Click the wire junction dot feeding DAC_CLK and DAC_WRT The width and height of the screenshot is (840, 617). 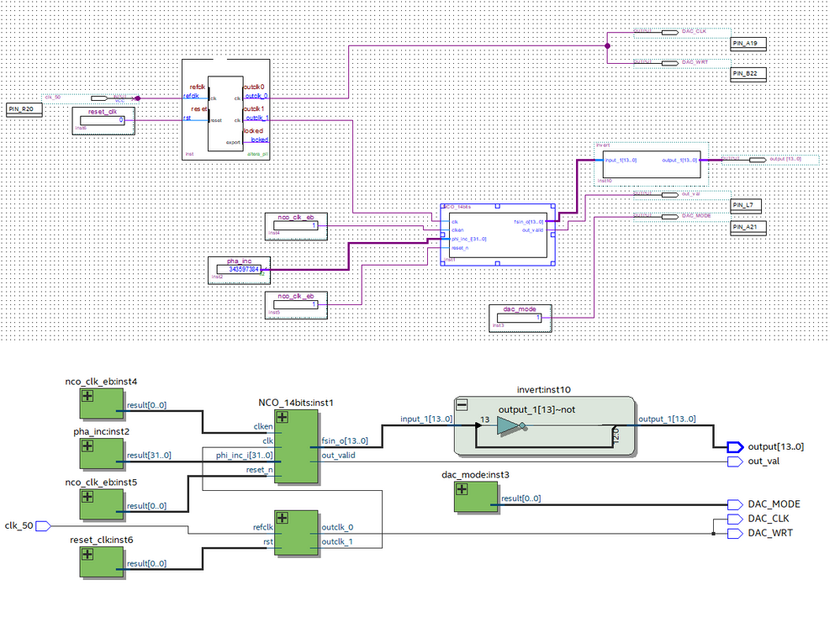pyautogui.click(x=607, y=46)
